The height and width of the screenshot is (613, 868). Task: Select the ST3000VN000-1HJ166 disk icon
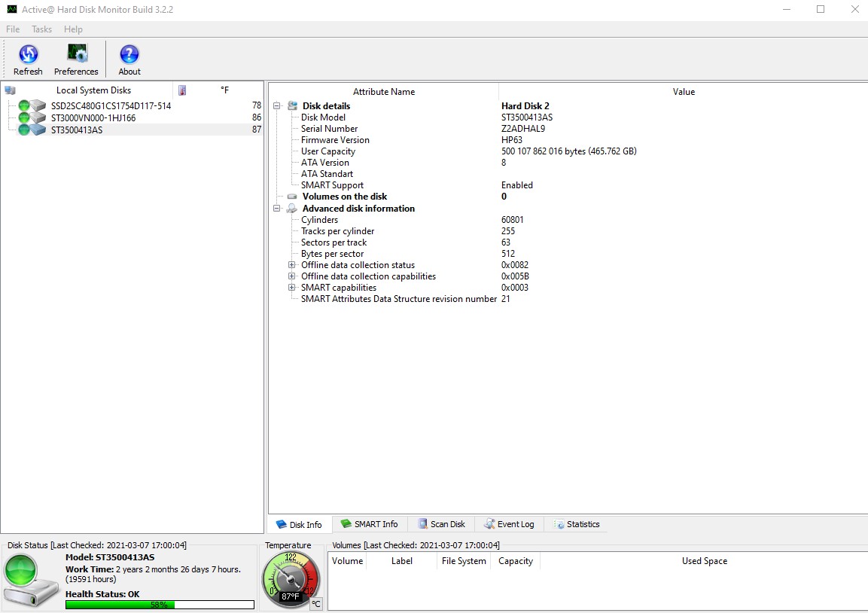(x=32, y=118)
